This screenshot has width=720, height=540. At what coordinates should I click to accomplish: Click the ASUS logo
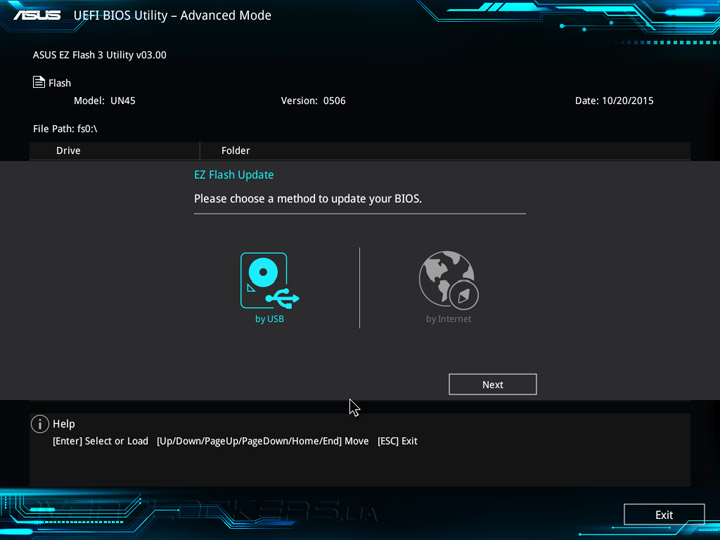pyautogui.click(x=37, y=15)
